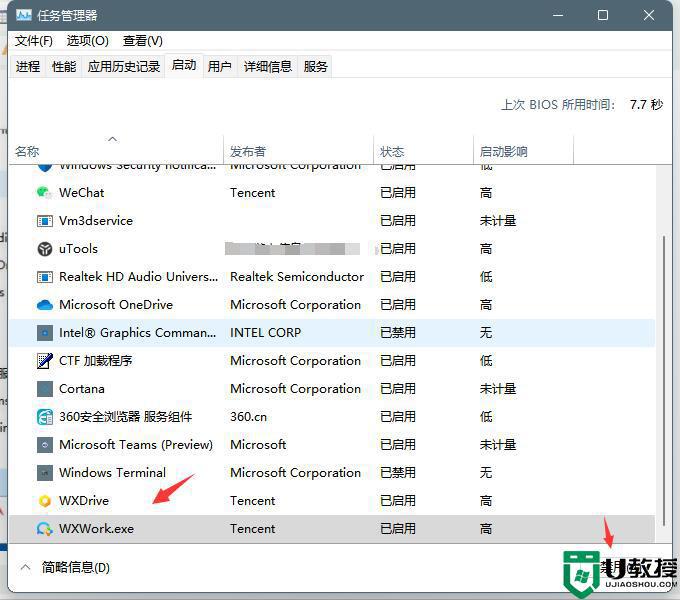Sort by the 启动影响 column header
Viewport: 680px width, 600px height.
(x=503, y=151)
